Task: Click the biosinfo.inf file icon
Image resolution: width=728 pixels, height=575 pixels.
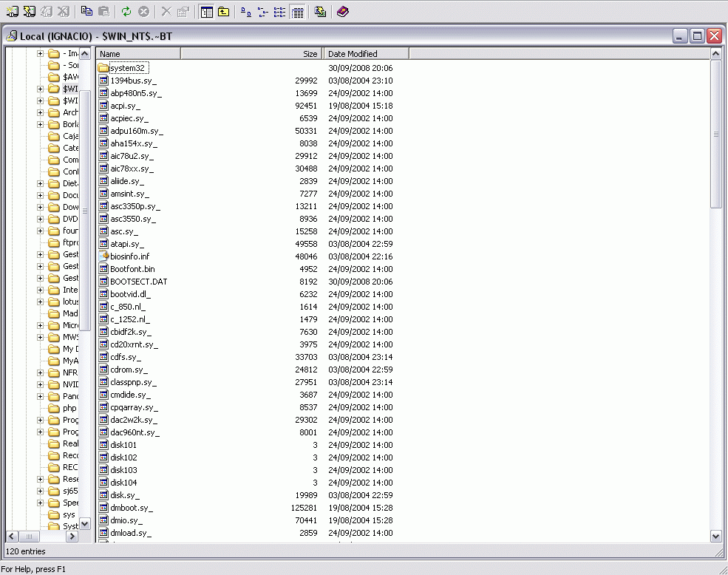Action: [103, 256]
